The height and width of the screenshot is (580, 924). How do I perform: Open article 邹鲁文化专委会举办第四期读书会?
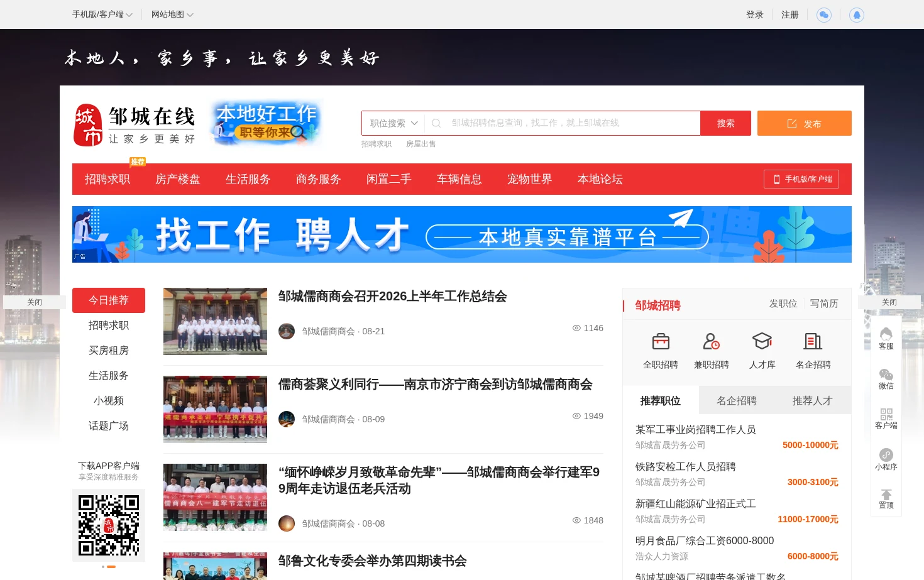point(373,561)
